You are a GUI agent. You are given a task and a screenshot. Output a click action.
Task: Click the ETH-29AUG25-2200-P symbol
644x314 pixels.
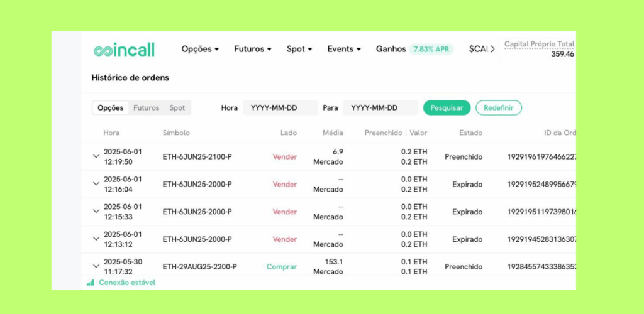(x=199, y=266)
